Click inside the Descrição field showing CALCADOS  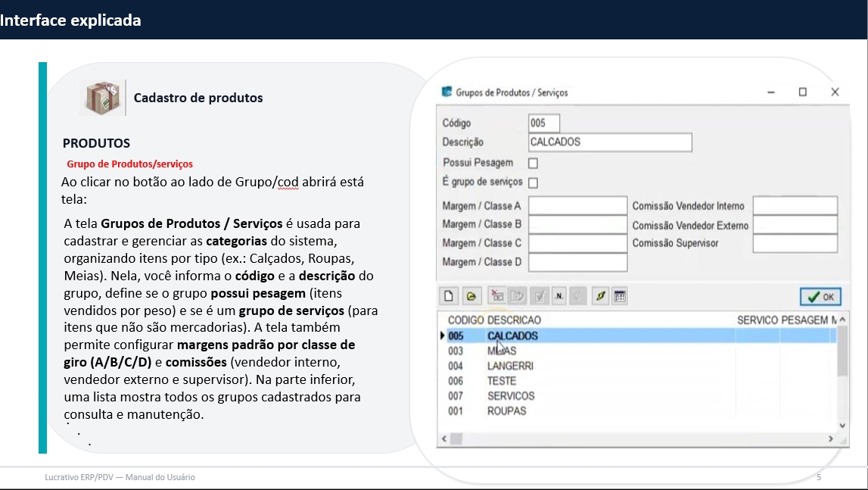[x=610, y=142]
